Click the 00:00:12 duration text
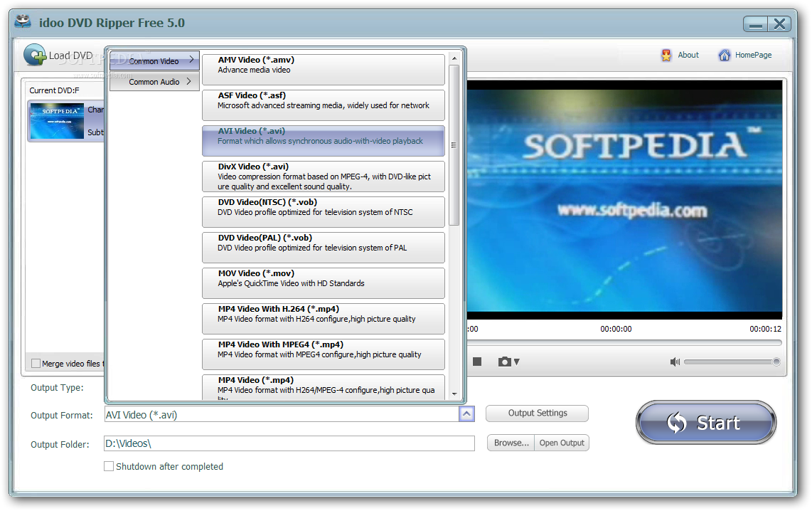The image size is (812, 511). tap(765, 329)
